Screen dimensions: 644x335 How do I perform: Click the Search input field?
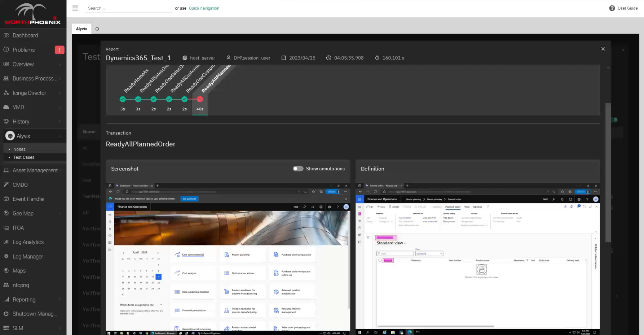click(129, 8)
